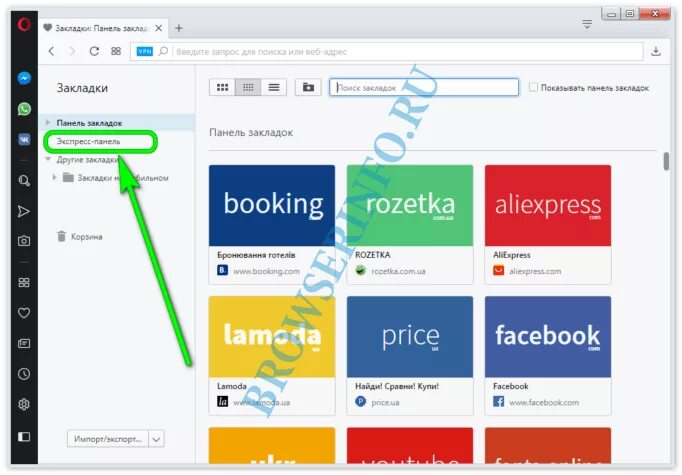Reload the current page
This screenshot has height=475, width=682.
point(94,51)
